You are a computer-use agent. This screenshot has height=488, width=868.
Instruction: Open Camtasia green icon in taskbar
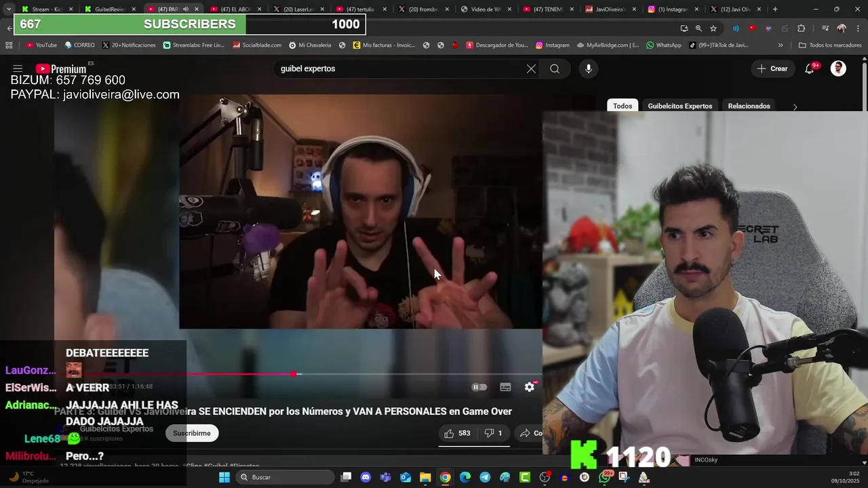[525, 477]
